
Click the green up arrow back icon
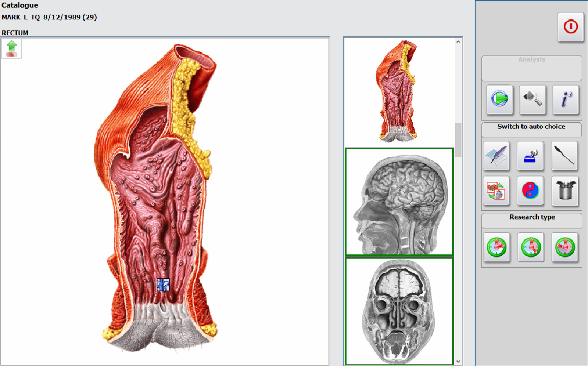click(12, 49)
